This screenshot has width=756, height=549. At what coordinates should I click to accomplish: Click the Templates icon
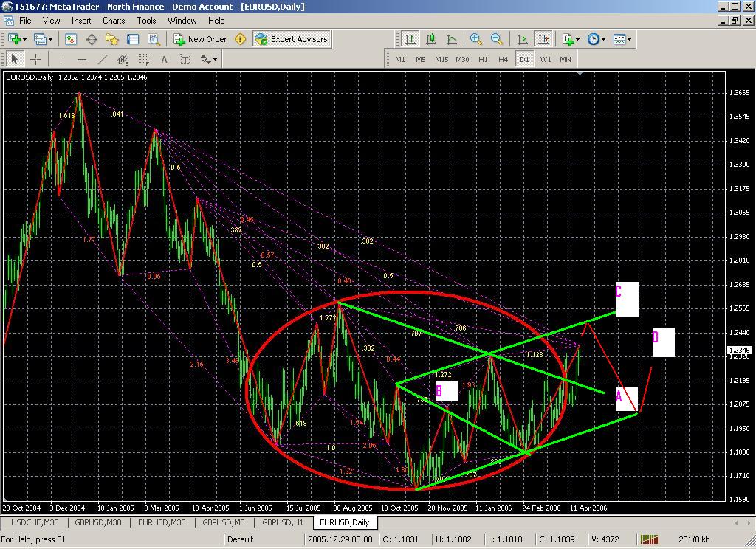619,40
